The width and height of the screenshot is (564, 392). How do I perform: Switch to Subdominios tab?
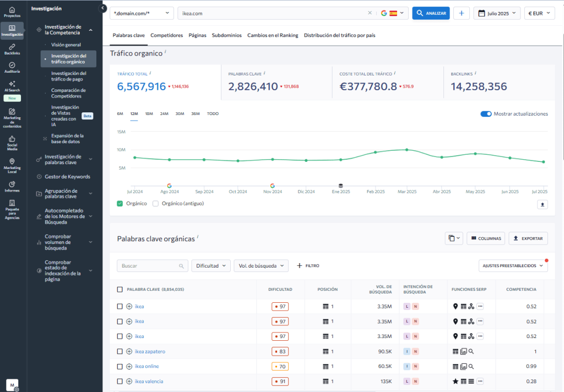[226, 35]
